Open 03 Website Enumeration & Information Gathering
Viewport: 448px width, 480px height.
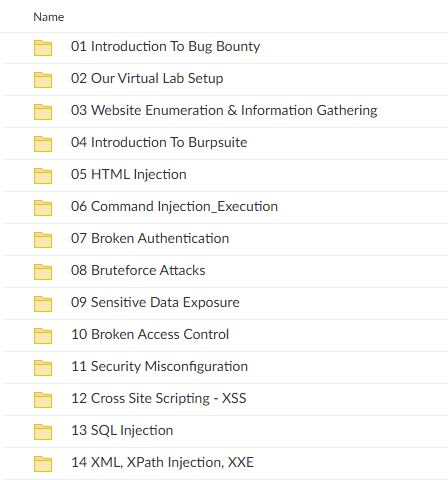pos(224,111)
